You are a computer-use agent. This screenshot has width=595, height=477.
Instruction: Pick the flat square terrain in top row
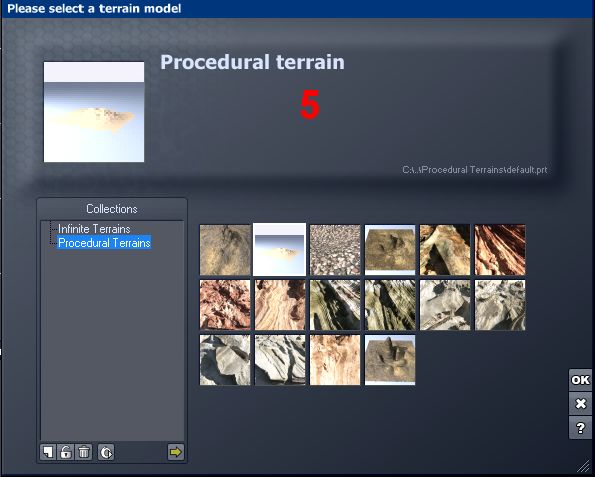click(x=390, y=250)
